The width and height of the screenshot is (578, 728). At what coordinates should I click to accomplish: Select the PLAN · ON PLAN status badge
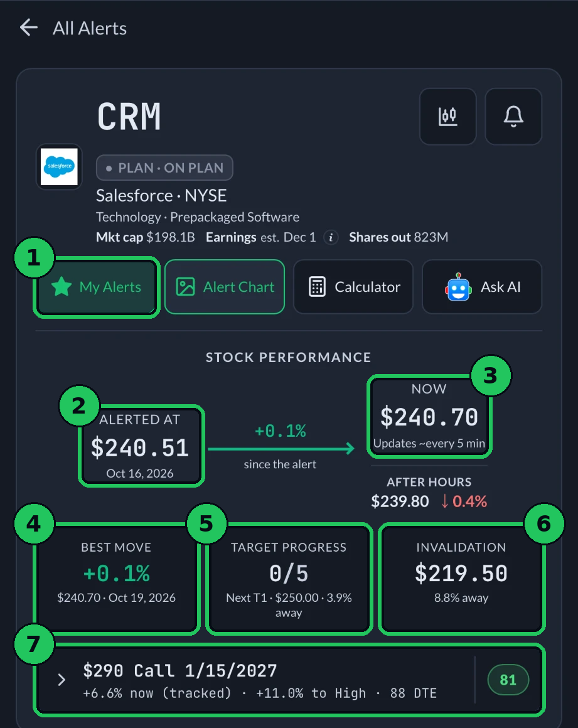point(164,168)
